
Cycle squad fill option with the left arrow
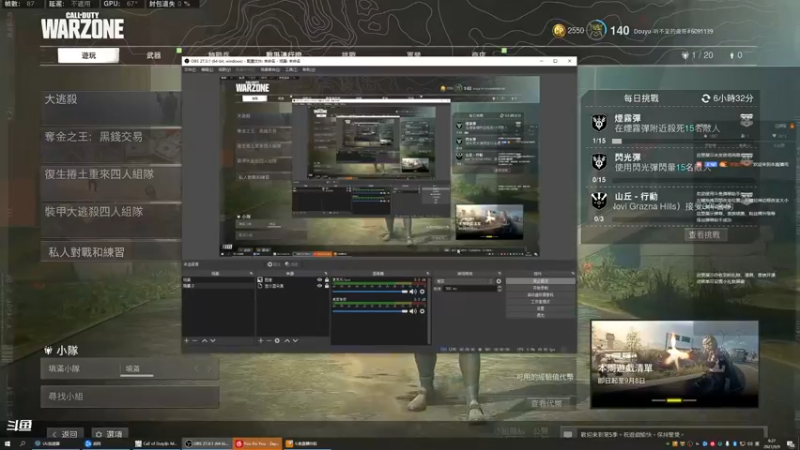196,369
